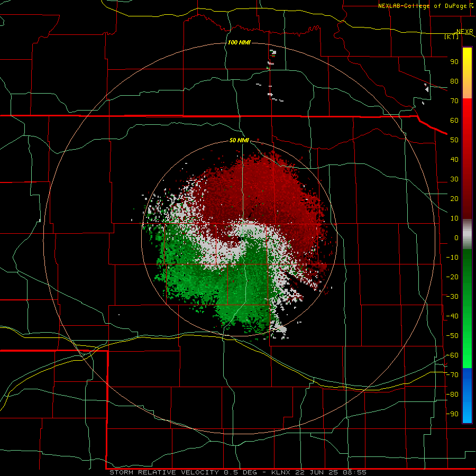The image size is (476, 476).
Task: Select the "70" value on velocity scale
Action: coord(454,101)
